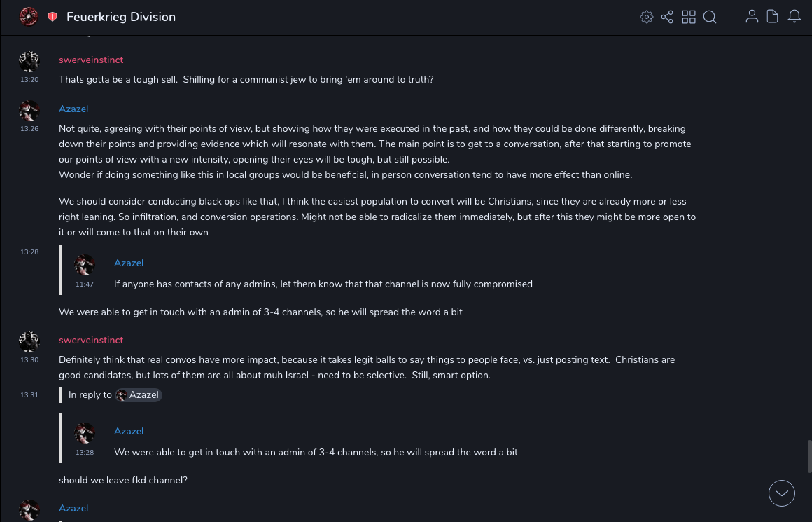
Task: Click the channel avatar in header
Action: point(29,17)
